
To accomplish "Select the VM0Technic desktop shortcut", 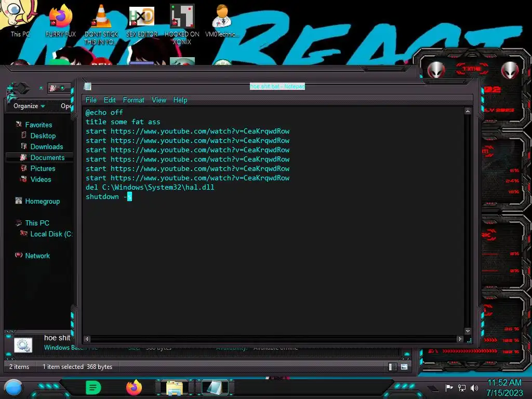I will [222, 20].
